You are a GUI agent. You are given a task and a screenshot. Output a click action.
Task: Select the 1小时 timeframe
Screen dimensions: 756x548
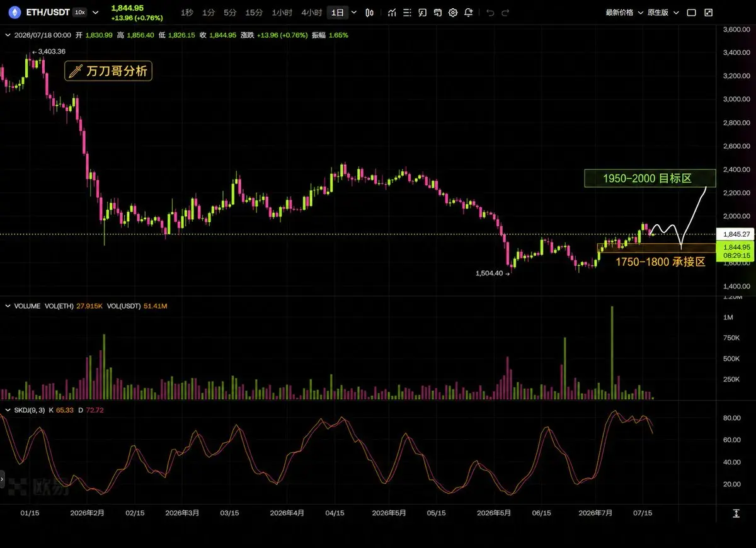click(x=282, y=13)
